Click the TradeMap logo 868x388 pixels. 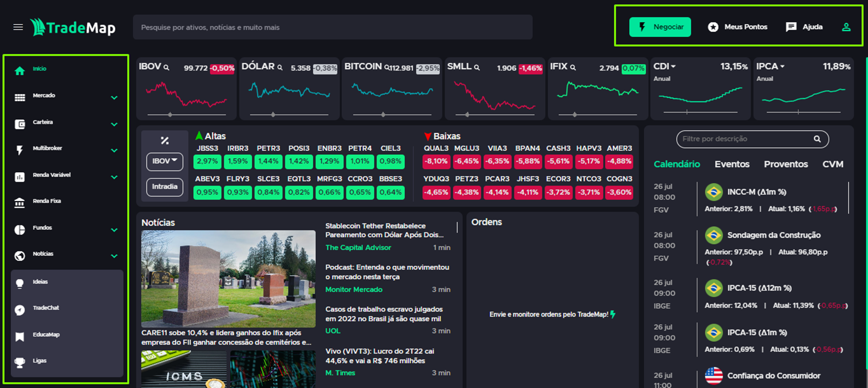73,27
